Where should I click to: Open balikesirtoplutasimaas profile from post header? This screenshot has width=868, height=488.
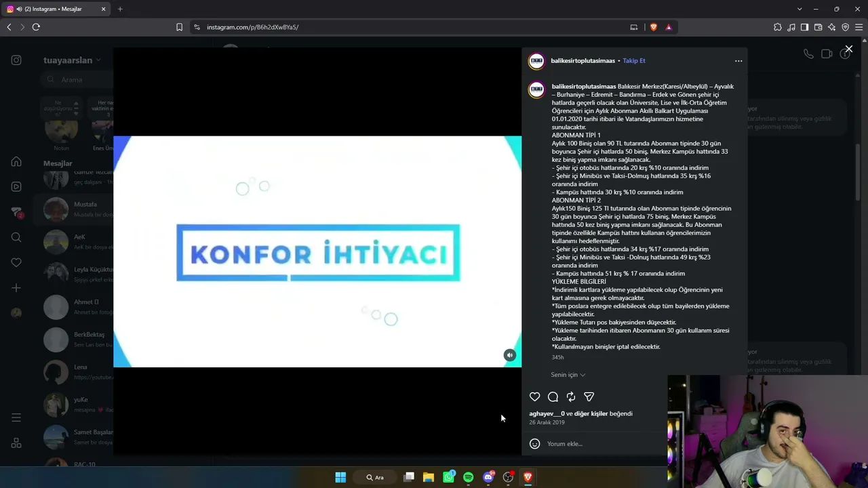[x=583, y=60]
